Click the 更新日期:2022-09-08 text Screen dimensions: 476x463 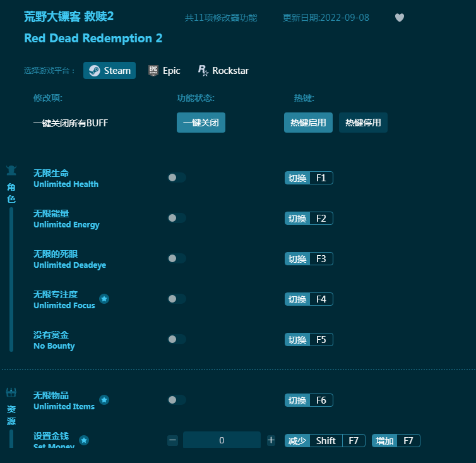[326, 18]
